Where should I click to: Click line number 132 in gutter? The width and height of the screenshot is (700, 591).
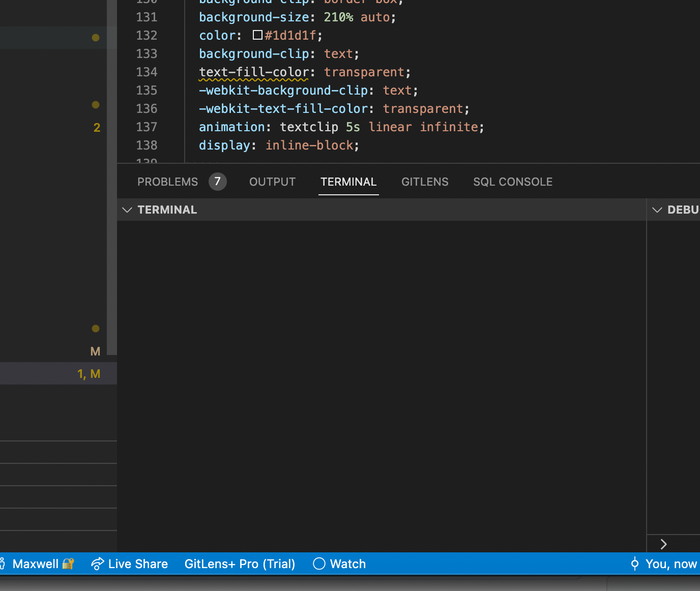point(147,35)
